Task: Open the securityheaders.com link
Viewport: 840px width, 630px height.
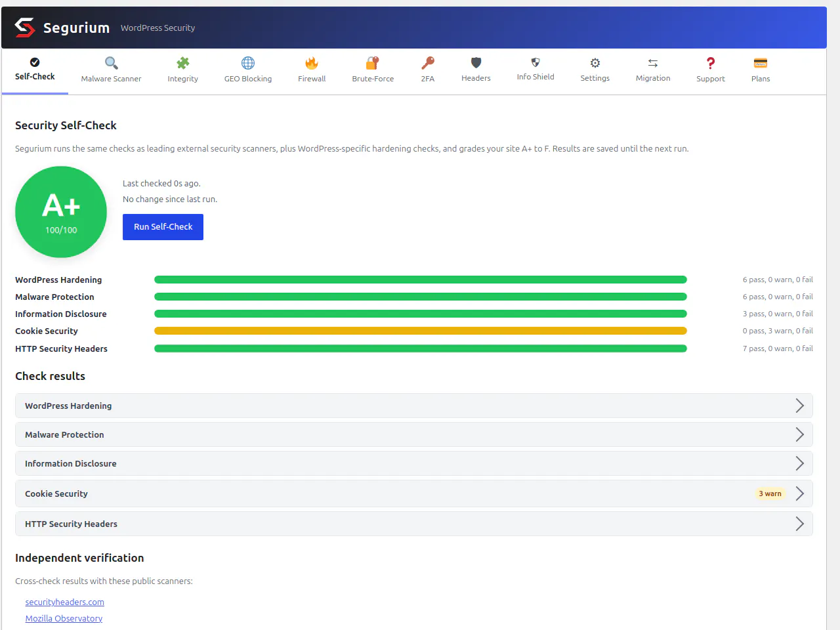Action: [x=65, y=602]
